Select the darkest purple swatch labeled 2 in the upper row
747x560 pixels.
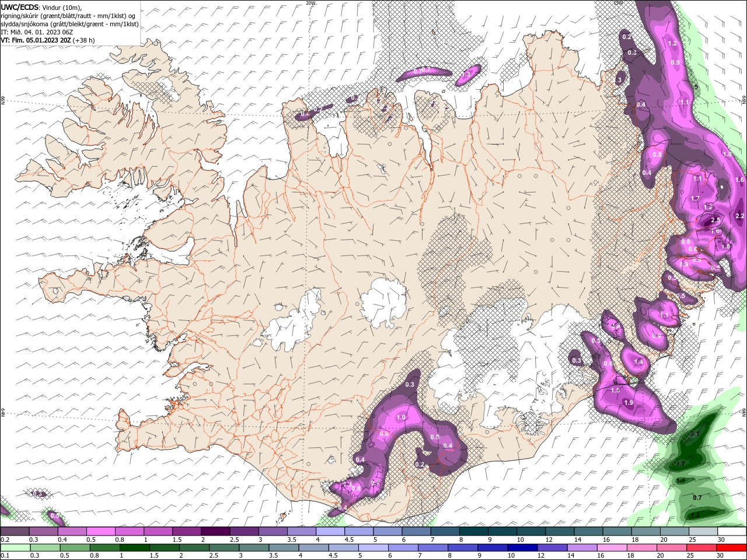pyautogui.click(x=215, y=531)
